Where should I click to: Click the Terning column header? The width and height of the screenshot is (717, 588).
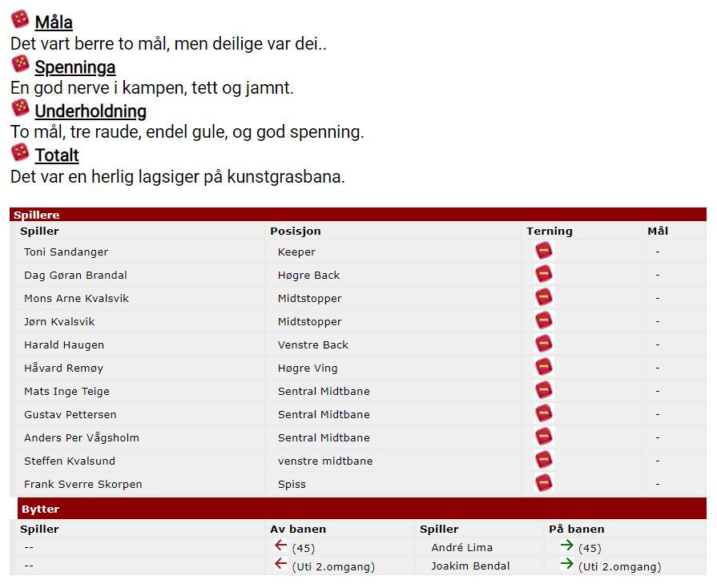point(549,231)
